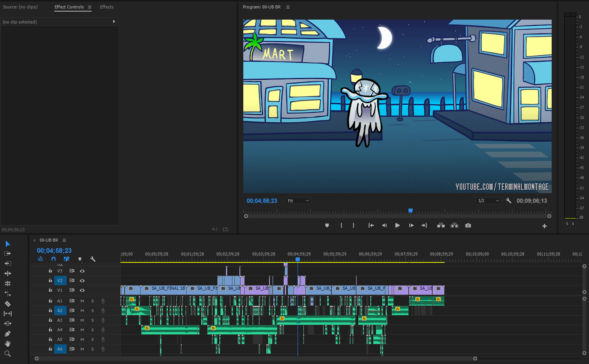
Task: Solo audio track A2
Action: [x=92, y=311]
